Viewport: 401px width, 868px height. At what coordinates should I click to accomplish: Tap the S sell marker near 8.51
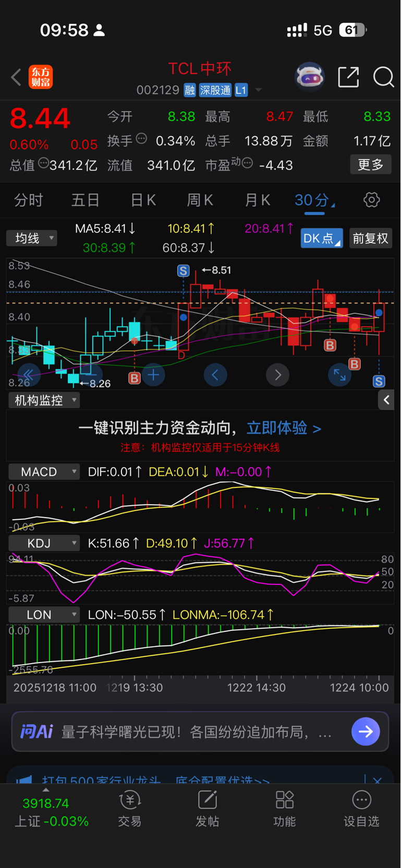[x=183, y=271]
